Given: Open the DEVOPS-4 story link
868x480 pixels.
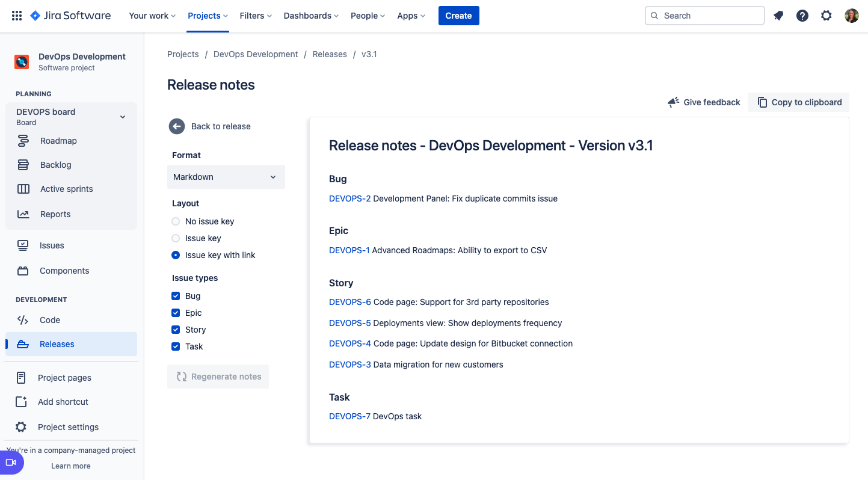Looking at the screenshot, I should [350, 343].
